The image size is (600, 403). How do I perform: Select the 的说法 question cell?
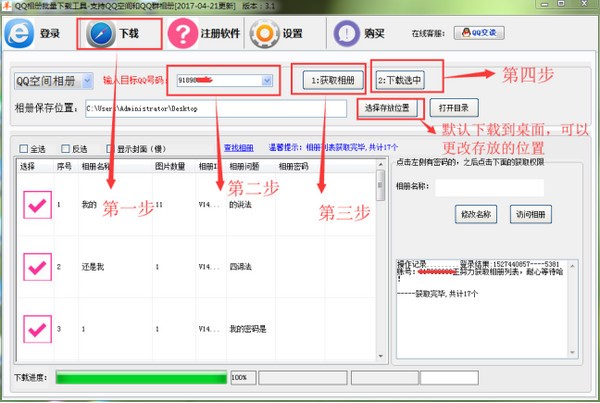[x=240, y=205]
